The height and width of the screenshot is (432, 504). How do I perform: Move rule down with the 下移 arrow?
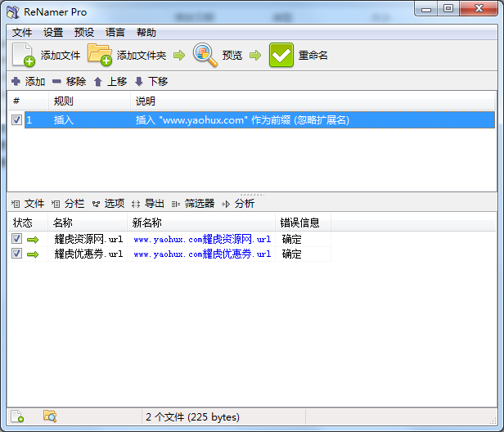click(138, 82)
